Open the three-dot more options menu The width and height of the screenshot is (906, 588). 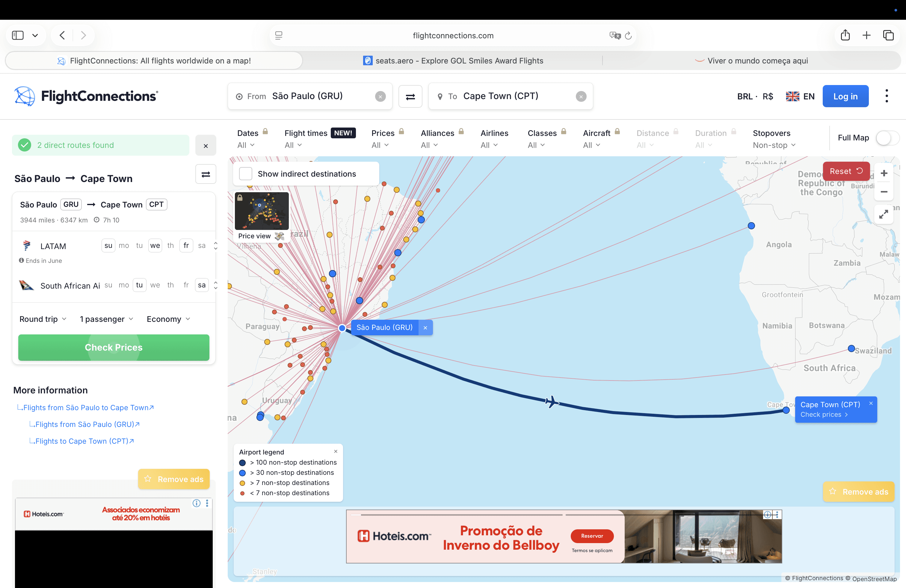[x=887, y=96]
